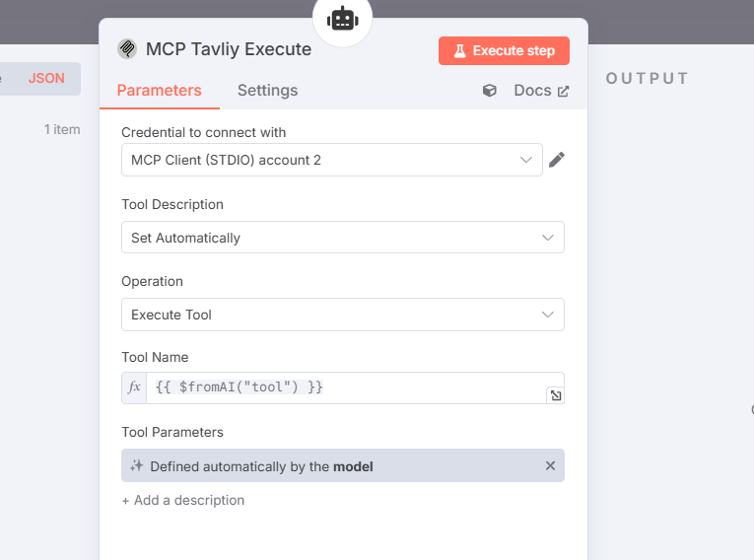
Task: Open the Credential to connect with dropdown
Action: 332,160
